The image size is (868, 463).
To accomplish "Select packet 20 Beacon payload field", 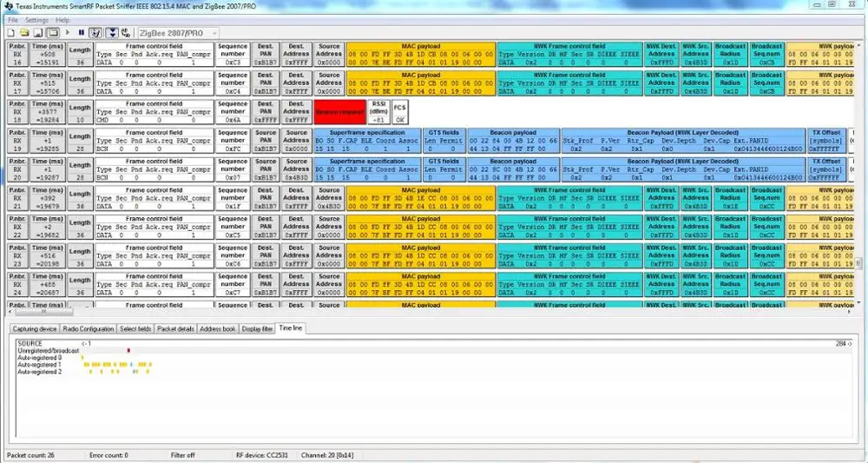I will tap(513, 170).
